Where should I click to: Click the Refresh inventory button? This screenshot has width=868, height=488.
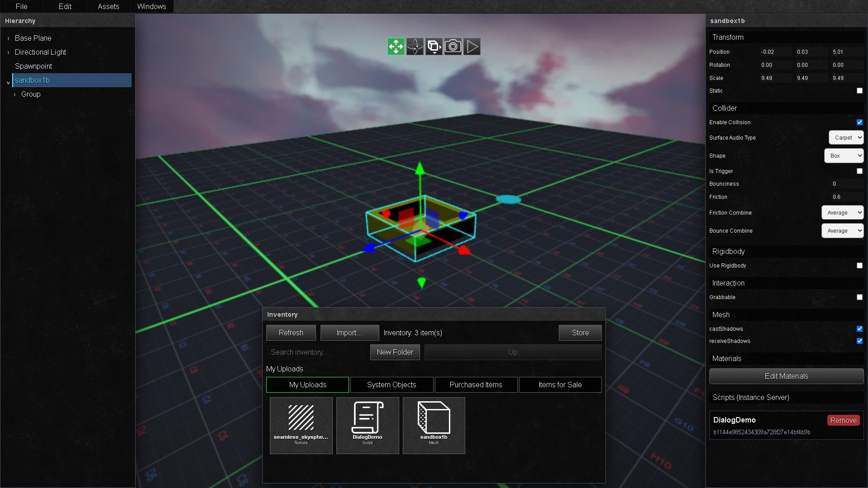pyautogui.click(x=291, y=333)
